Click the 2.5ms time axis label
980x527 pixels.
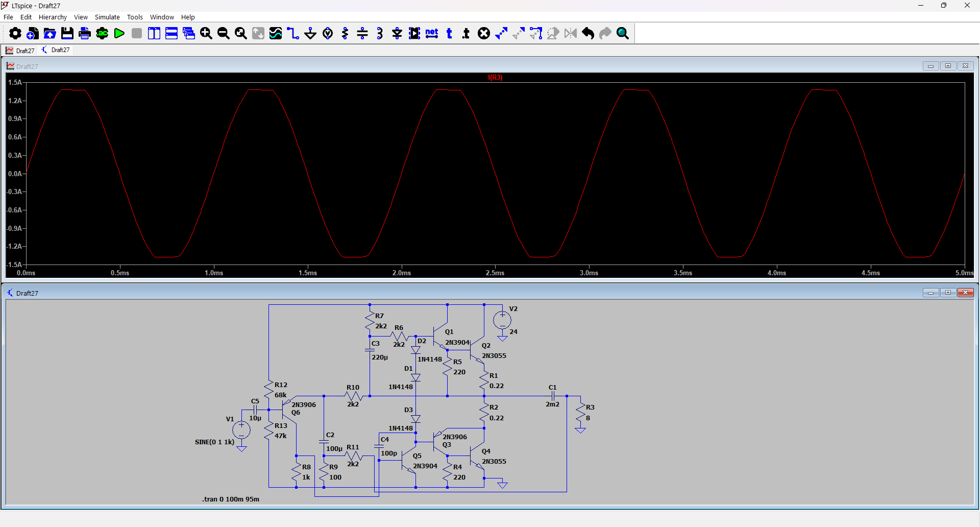click(495, 273)
